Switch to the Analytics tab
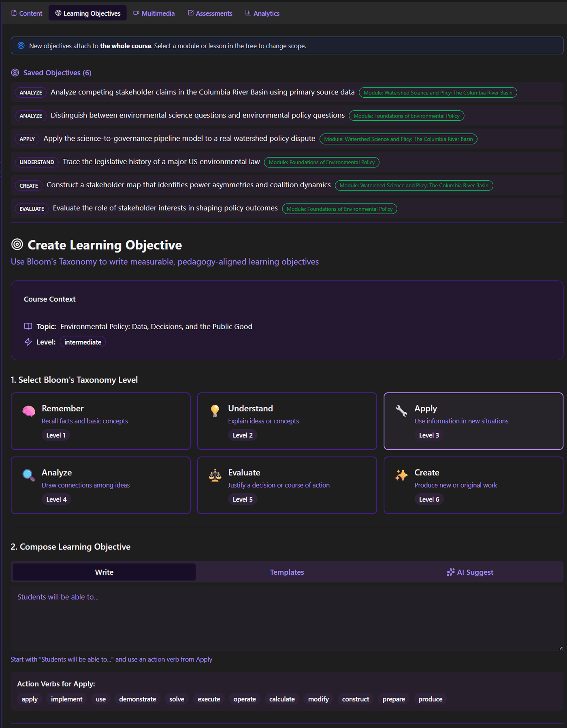This screenshot has height=728, width=567. (262, 13)
